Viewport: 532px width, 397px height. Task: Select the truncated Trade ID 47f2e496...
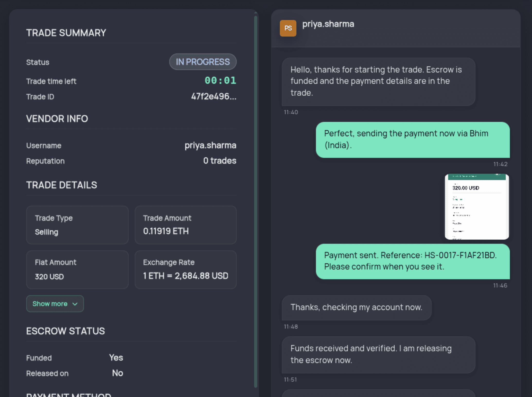click(214, 96)
